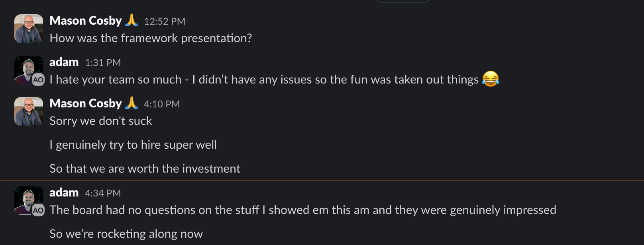Screen dimensions: 644x245
Task: Click the 'So we're rocketing along now' message
Action: [126, 234]
